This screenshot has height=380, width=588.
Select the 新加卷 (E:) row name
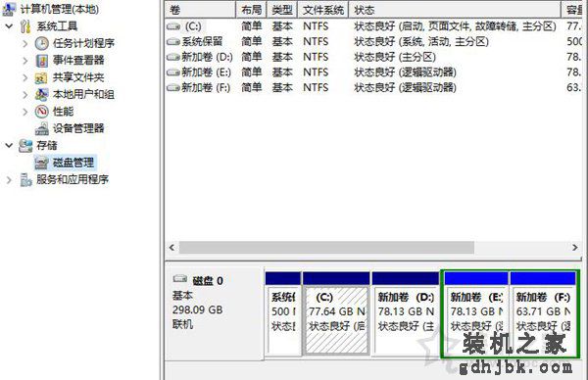click(x=206, y=72)
